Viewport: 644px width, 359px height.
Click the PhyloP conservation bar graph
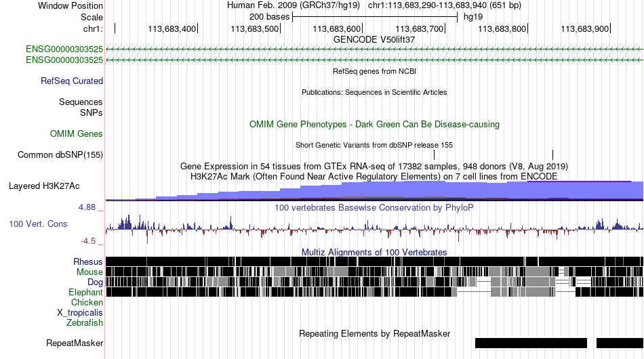coord(374,229)
